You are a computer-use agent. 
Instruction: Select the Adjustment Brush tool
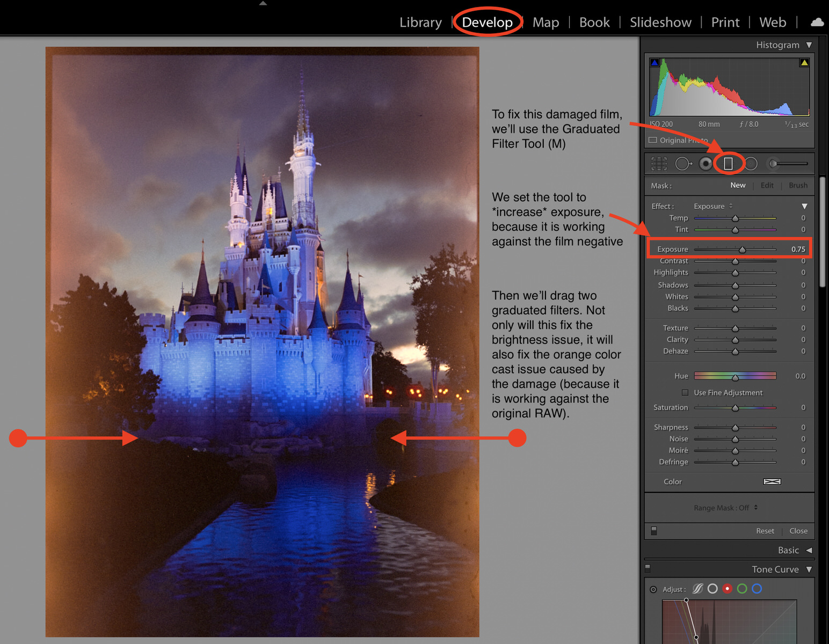pos(788,164)
